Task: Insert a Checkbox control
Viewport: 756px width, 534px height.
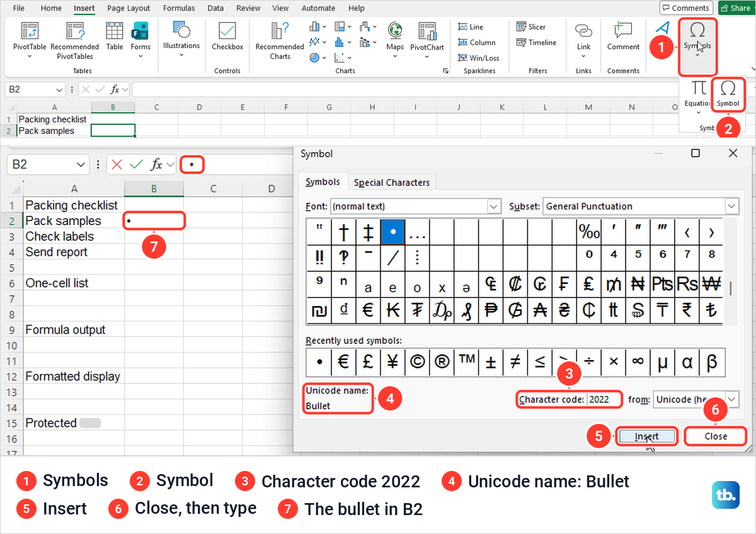Action: (227, 36)
